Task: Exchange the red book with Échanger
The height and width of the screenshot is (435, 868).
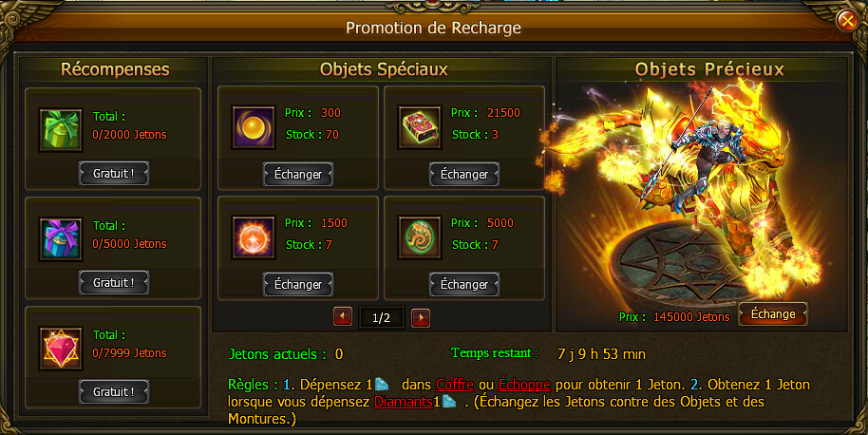Action: (x=463, y=175)
